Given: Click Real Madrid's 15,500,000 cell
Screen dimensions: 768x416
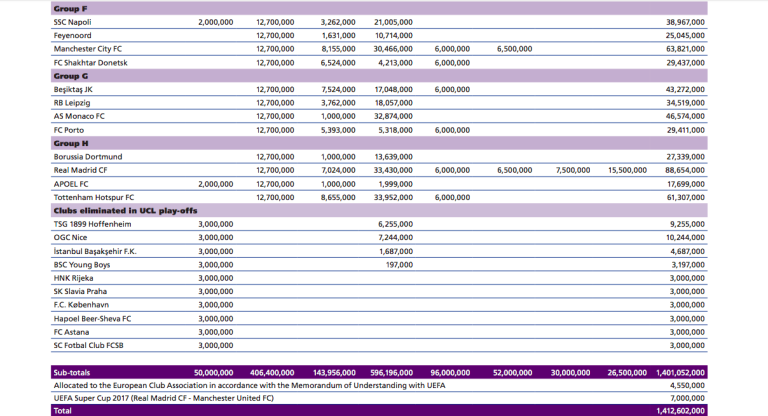Looking at the screenshot, I should pyautogui.click(x=626, y=170).
